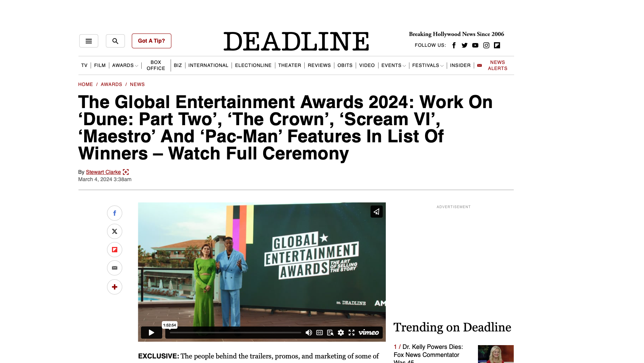Open the INSIDER section
644x363 pixels.
tap(460, 65)
